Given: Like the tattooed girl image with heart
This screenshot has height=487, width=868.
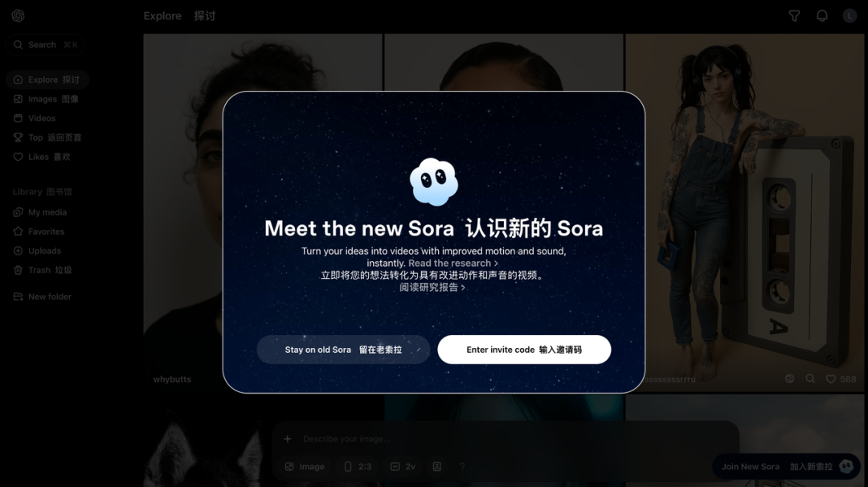Looking at the screenshot, I should point(831,379).
